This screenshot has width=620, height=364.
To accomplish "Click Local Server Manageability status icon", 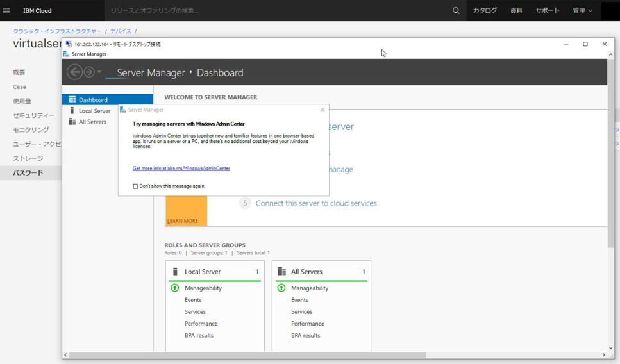I will [175, 288].
